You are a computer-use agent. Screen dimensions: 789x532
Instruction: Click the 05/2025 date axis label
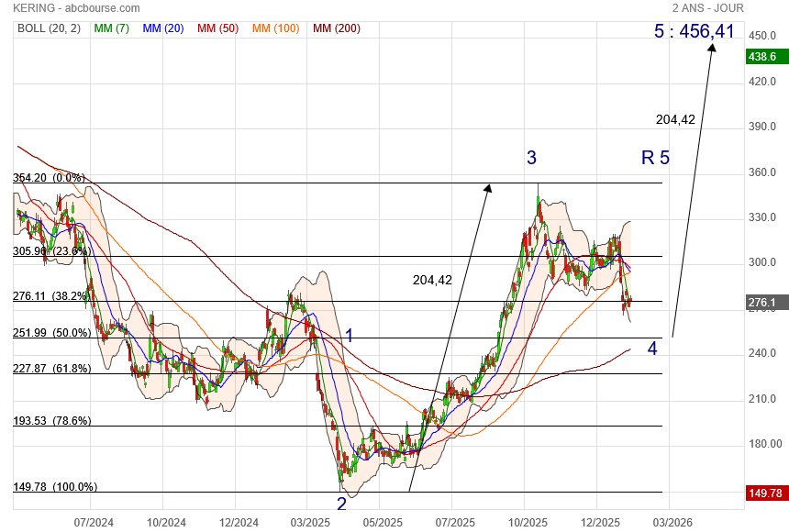pyautogui.click(x=383, y=523)
